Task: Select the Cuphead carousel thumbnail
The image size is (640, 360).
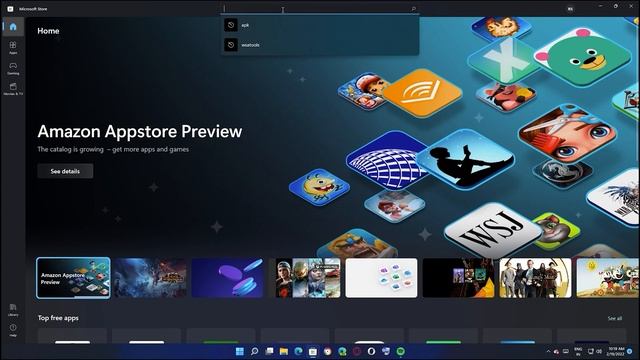Action: click(x=608, y=278)
